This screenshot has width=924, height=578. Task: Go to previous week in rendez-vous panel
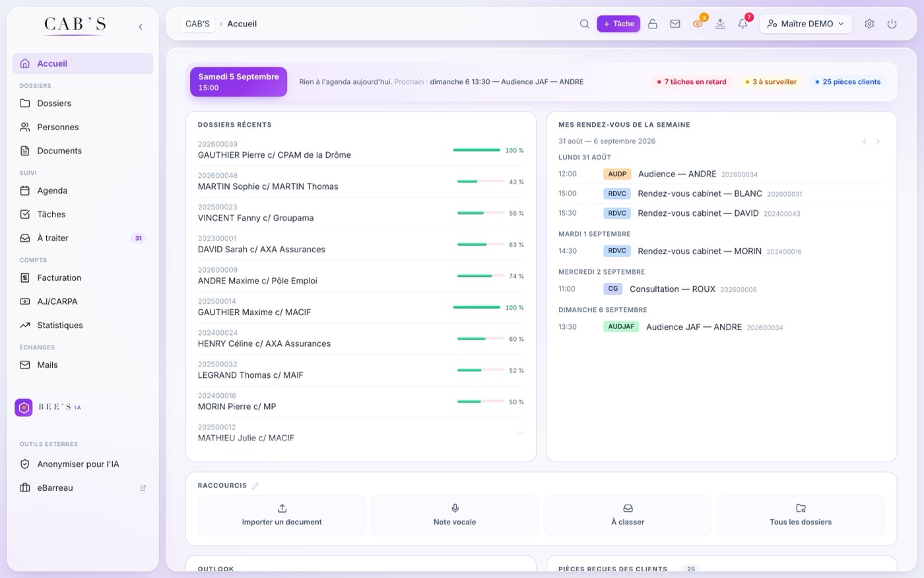[x=864, y=141]
